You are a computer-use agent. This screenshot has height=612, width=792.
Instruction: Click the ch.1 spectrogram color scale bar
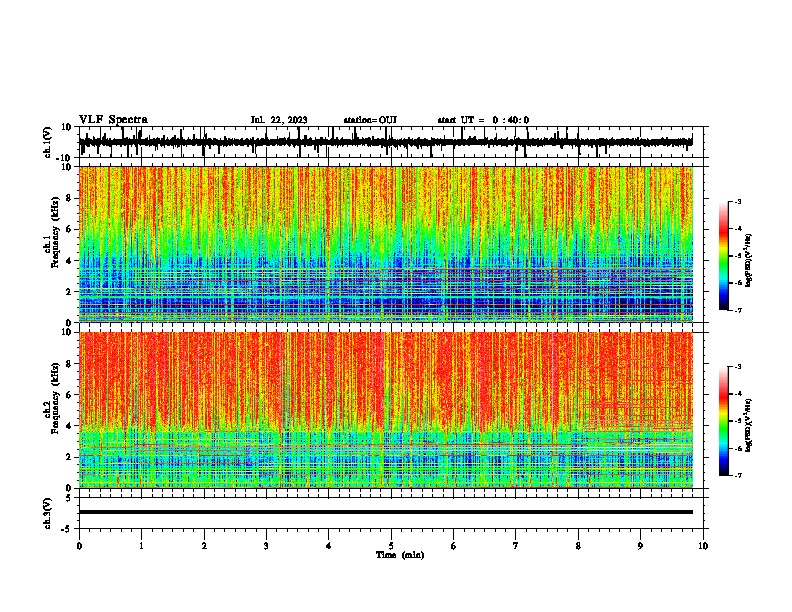(723, 256)
